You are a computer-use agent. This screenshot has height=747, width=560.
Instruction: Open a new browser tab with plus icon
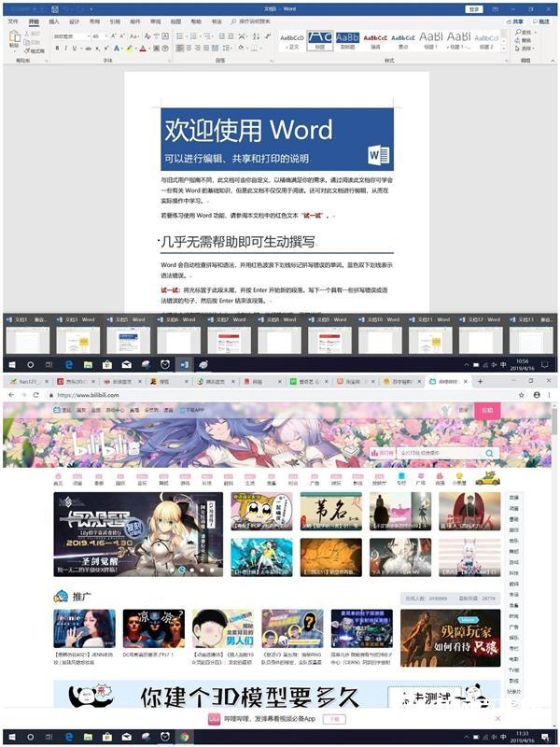pos(481,381)
